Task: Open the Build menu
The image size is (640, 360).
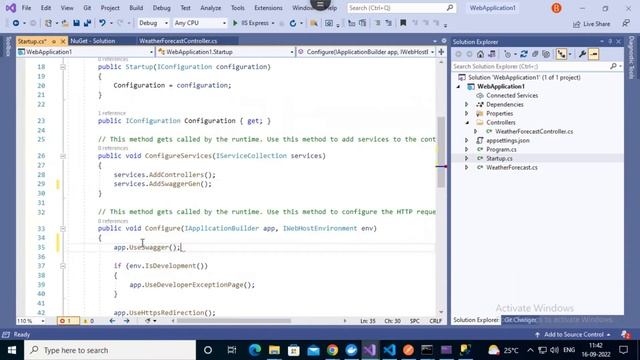Action: click(x=136, y=8)
